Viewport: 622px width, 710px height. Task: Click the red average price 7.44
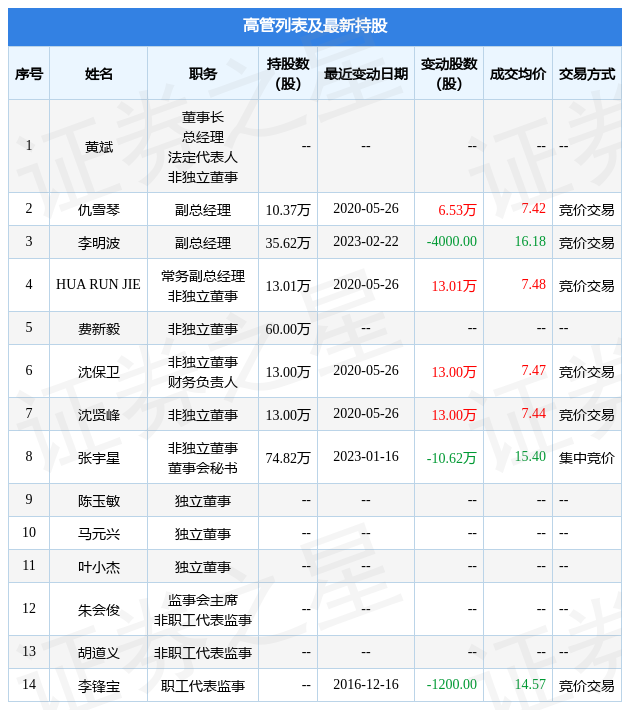[x=534, y=413]
